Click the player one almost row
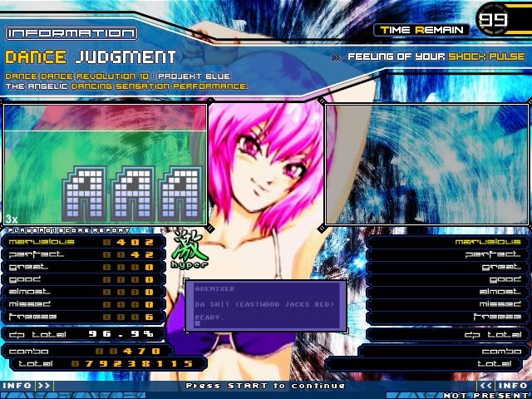This screenshot has width=532, height=399. click(x=83, y=292)
